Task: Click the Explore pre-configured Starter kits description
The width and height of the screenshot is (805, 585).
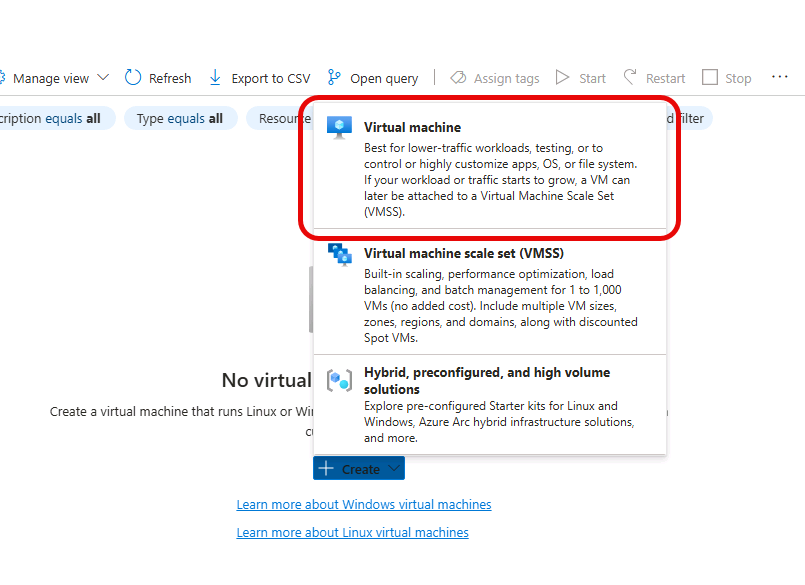Action: (499, 422)
